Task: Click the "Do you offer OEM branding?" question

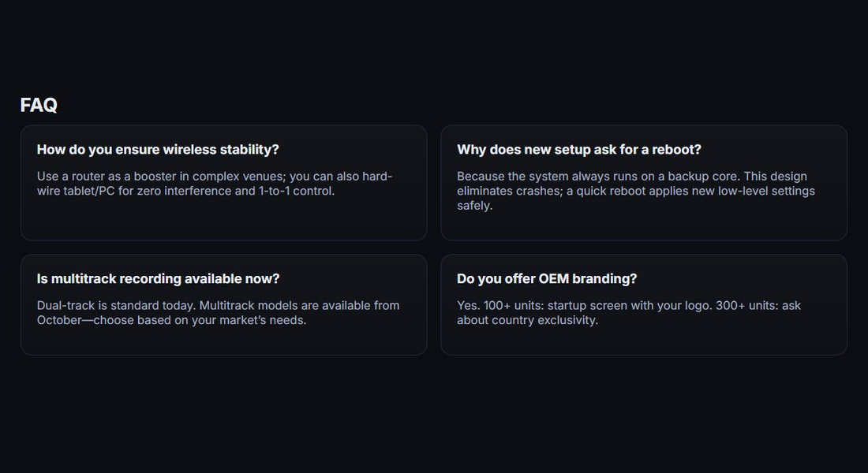Action: pyautogui.click(x=547, y=279)
